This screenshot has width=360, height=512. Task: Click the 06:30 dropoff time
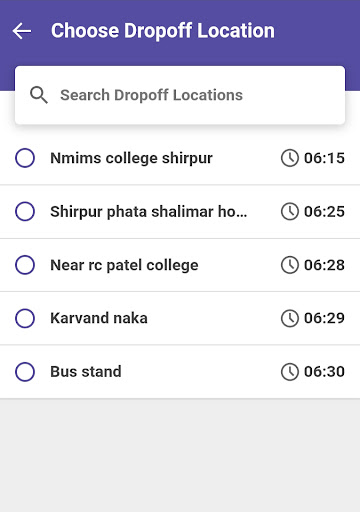(x=324, y=372)
